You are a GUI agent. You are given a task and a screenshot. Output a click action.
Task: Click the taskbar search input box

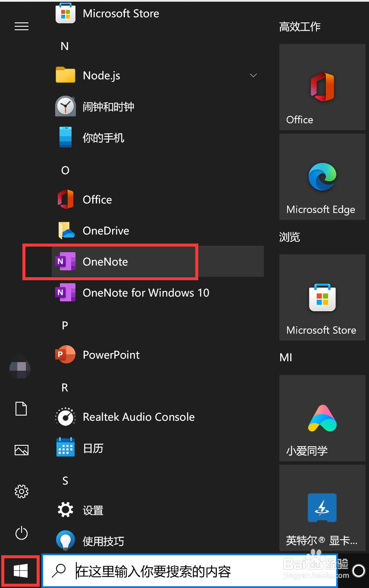coord(190,571)
